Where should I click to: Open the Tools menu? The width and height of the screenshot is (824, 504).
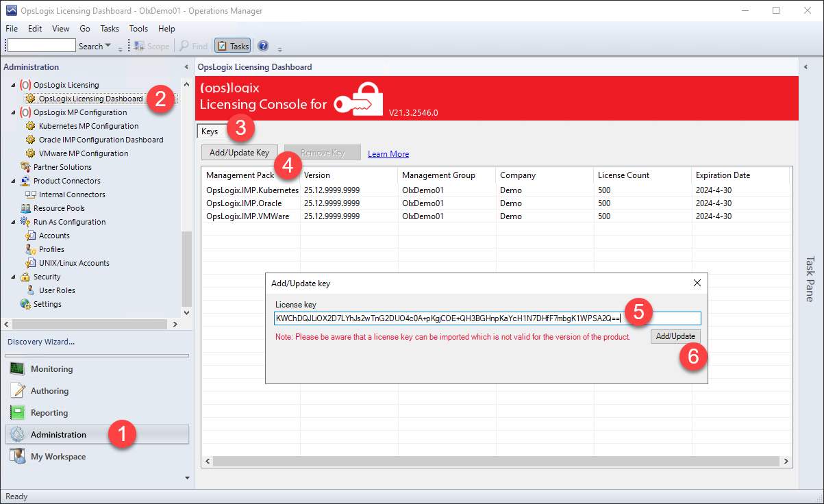(138, 29)
